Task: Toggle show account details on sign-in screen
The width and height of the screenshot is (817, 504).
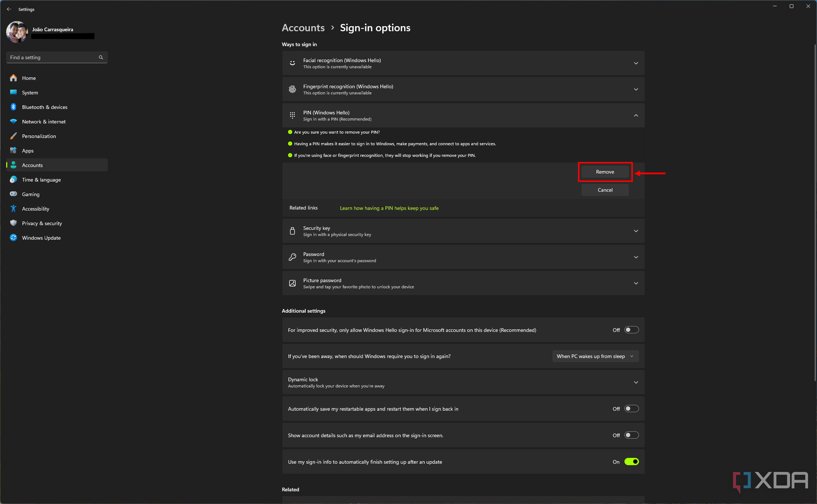Action: (x=631, y=435)
